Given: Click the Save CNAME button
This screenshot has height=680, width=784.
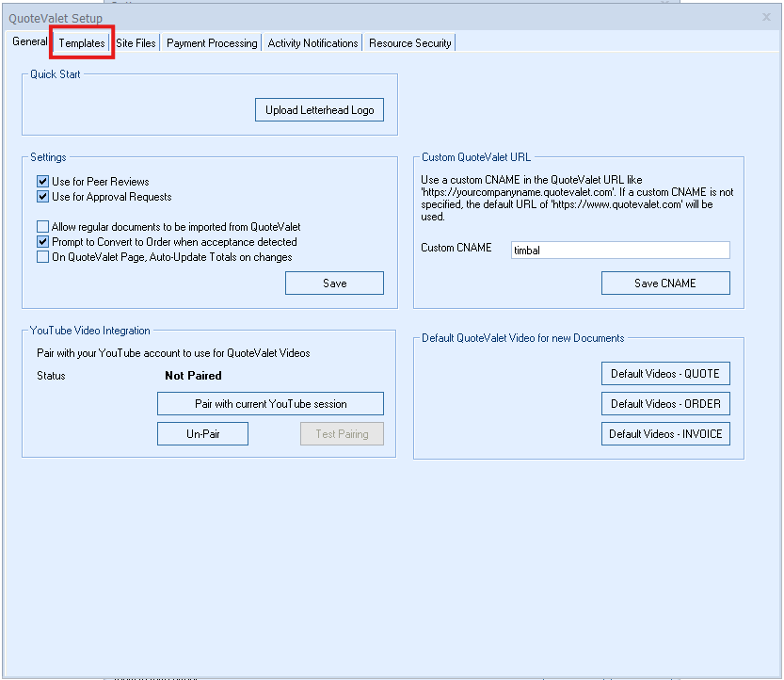Looking at the screenshot, I should pyautogui.click(x=665, y=283).
